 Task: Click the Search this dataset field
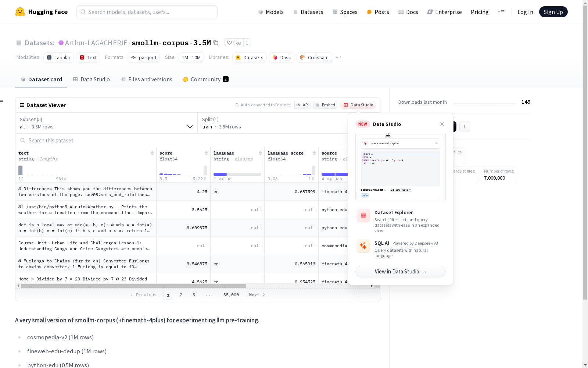click(x=182, y=140)
